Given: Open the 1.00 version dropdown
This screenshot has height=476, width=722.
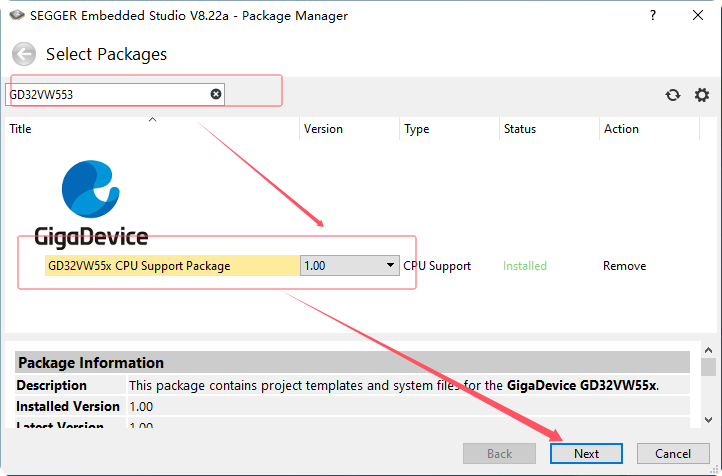Looking at the screenshot, I should [390, 266].
